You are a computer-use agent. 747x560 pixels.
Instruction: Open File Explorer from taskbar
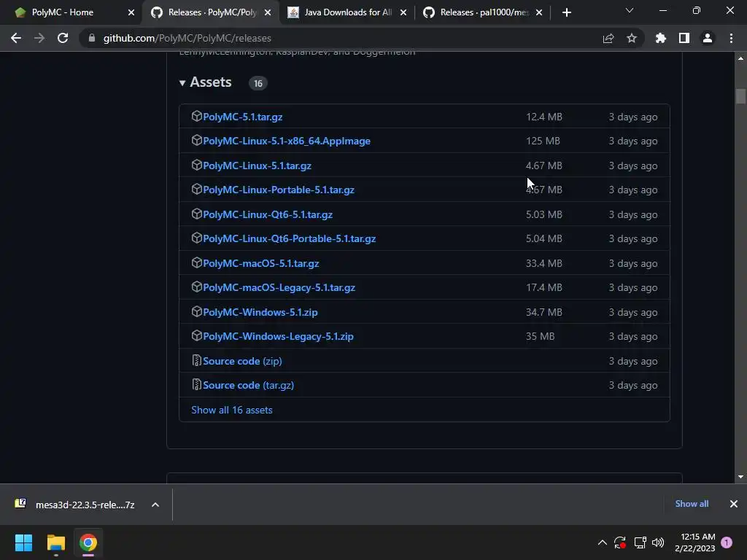(55, 542)
